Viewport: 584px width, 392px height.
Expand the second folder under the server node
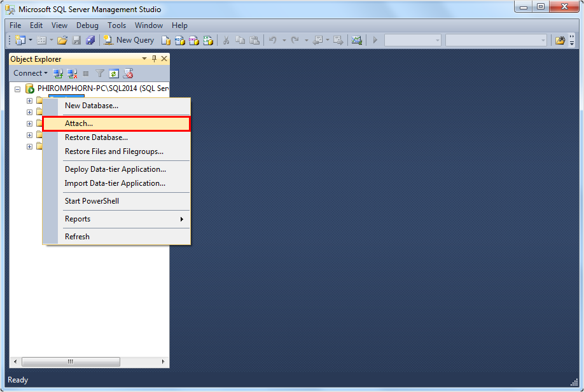pos(29,112)
